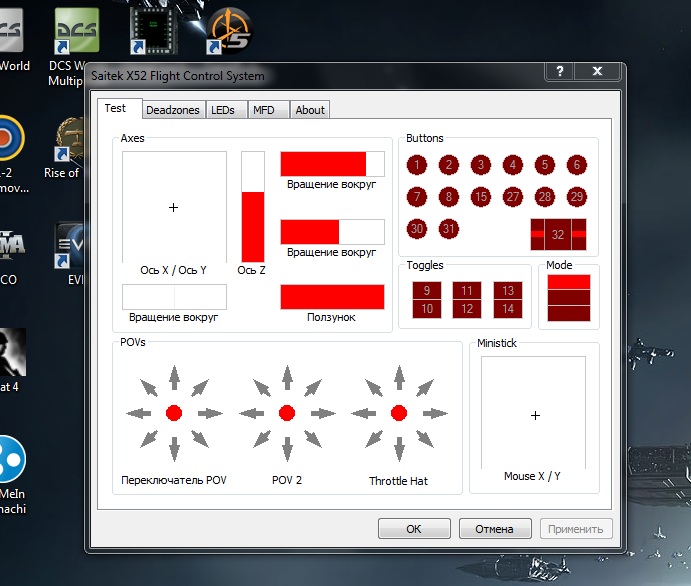Click the square button indicator 32
The width and height of the screenshot is (691, 586).
(558, 234)
